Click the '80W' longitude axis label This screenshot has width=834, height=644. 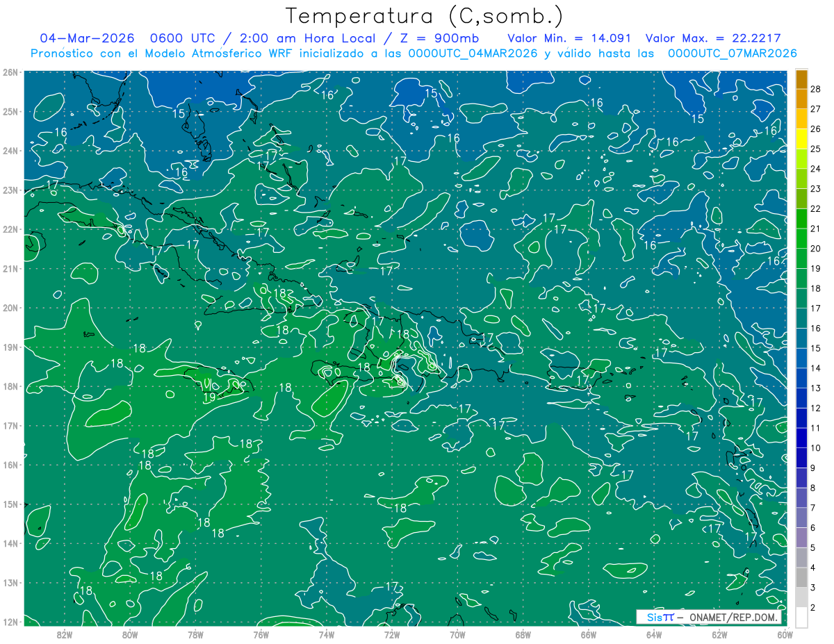130,634
